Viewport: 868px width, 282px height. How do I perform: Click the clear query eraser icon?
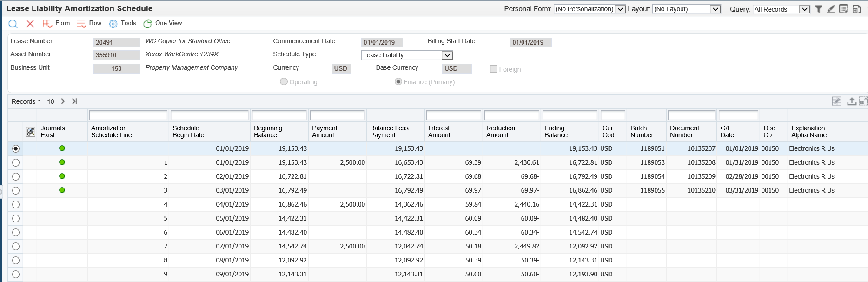tap(831, 9)
